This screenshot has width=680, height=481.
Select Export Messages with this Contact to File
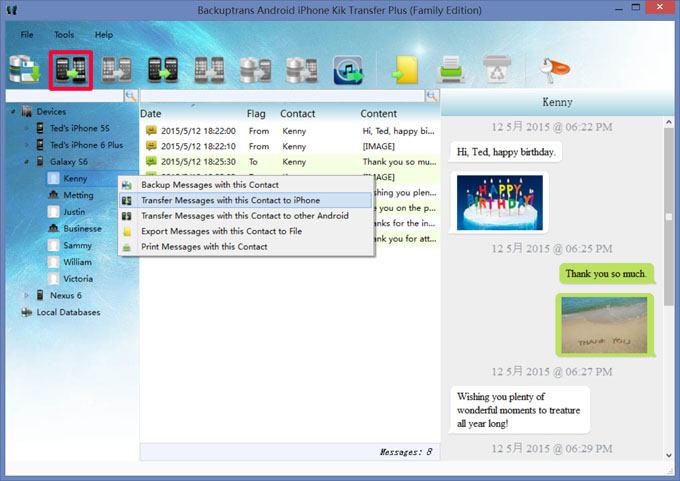(x=221, y=231)
